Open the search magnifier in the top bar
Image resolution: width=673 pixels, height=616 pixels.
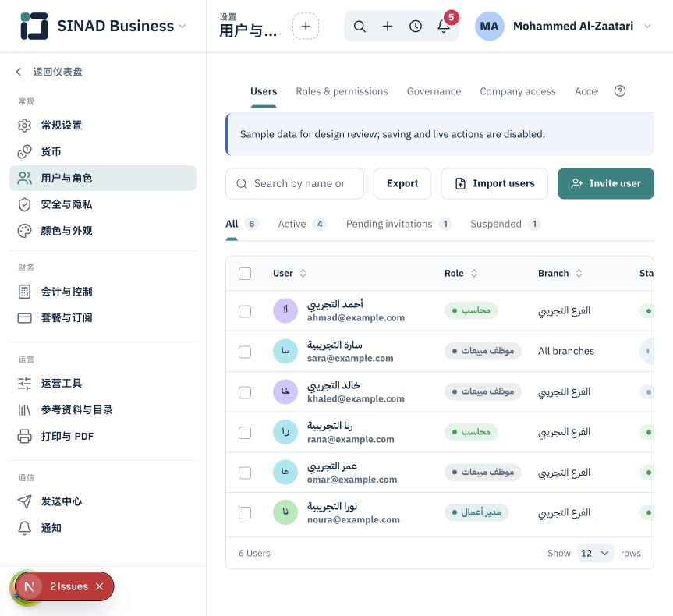click(x=360, y=27)
